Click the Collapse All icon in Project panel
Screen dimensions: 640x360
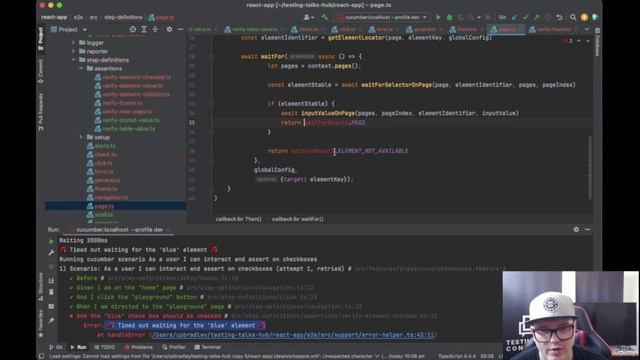(155, 29)
